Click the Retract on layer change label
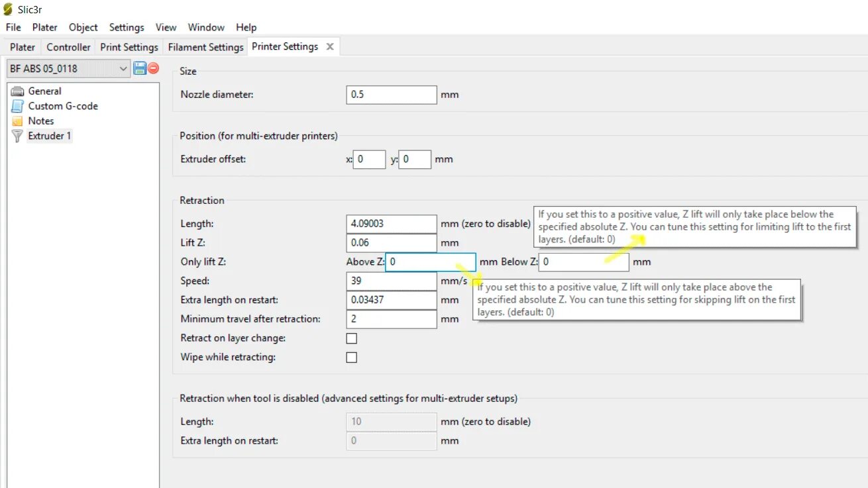The height and width of the screenshot is (488, 868). pyautogui.click(x=233, y=338)
